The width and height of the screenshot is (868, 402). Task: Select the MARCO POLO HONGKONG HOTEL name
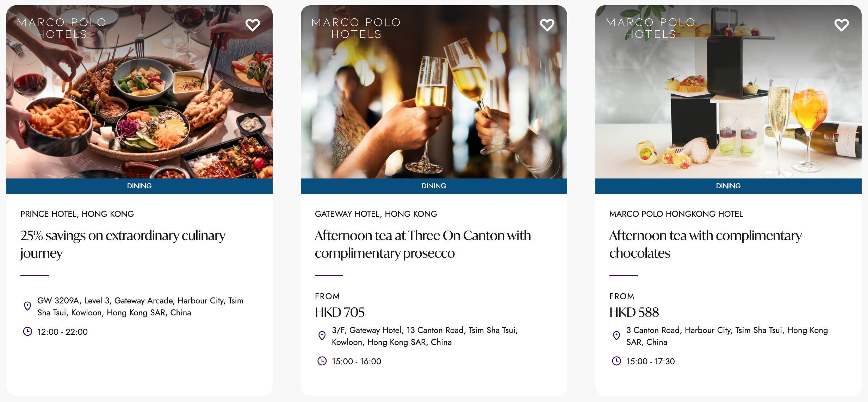point(676,214)
